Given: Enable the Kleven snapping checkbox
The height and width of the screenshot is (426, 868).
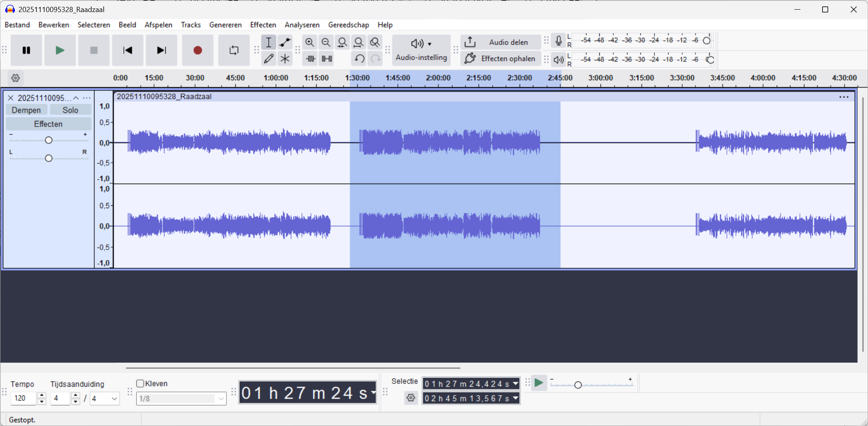Looking at the screenshot, I should [x=140, y=383].
